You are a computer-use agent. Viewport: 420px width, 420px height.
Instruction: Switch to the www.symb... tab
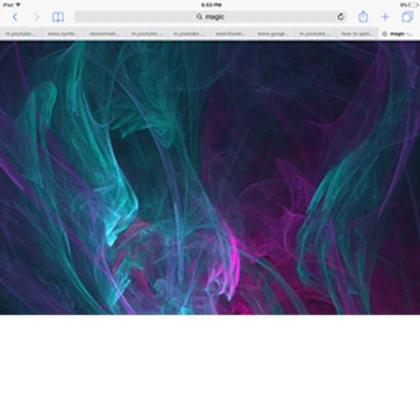(63, 34)
